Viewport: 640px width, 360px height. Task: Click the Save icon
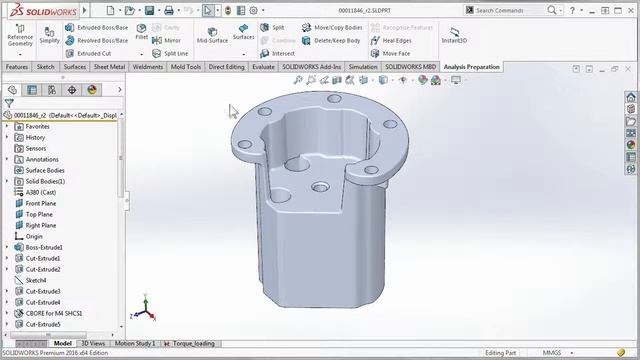point(149,10)
